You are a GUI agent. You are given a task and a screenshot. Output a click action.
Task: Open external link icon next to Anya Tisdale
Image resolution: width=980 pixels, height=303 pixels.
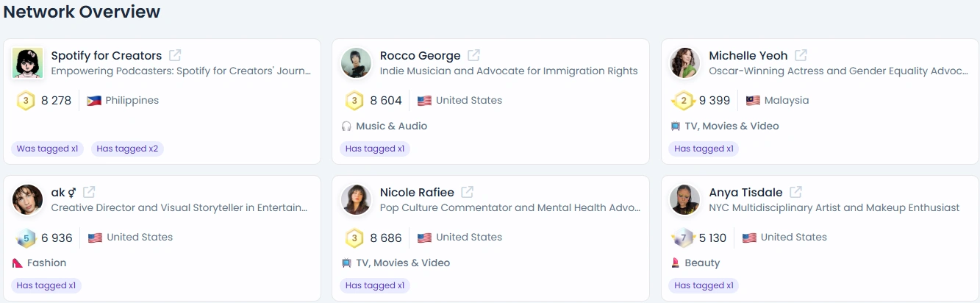click(x=795, y=192)
